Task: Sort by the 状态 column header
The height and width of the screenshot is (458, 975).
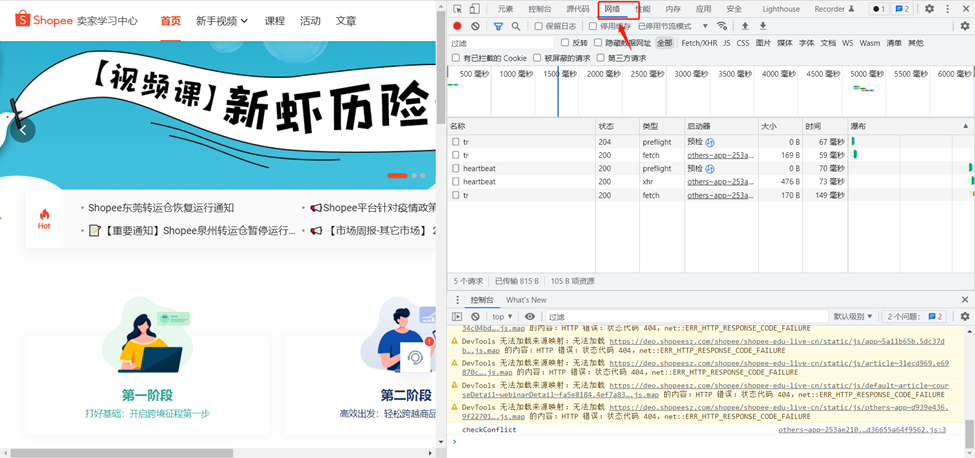Action: pyautogui.click(x=617, y=126)
